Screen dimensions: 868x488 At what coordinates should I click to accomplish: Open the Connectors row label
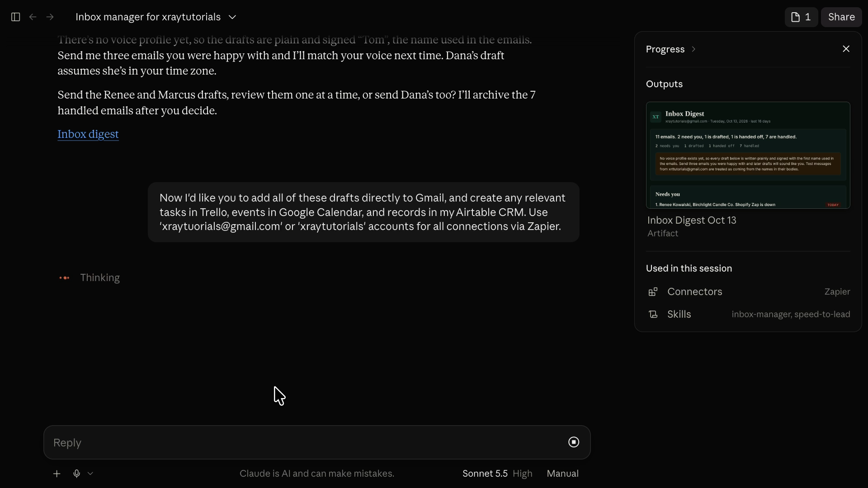coord(694,292)
